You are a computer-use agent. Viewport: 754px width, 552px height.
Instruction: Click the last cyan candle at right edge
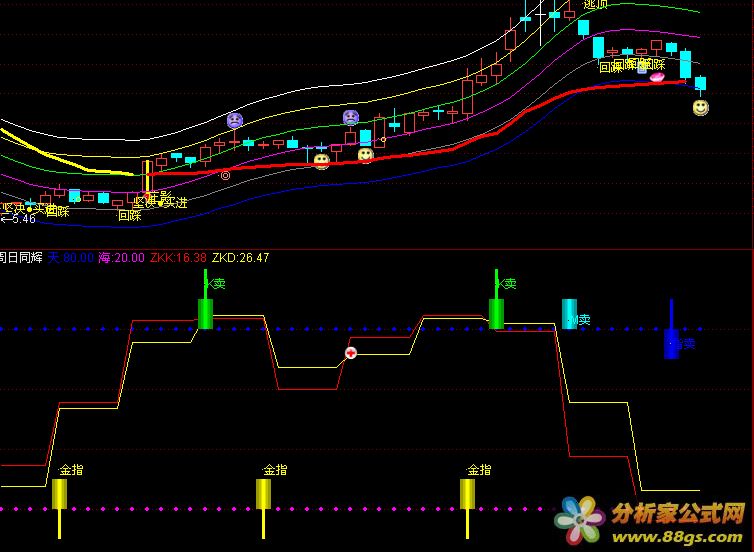coord(701,84)
